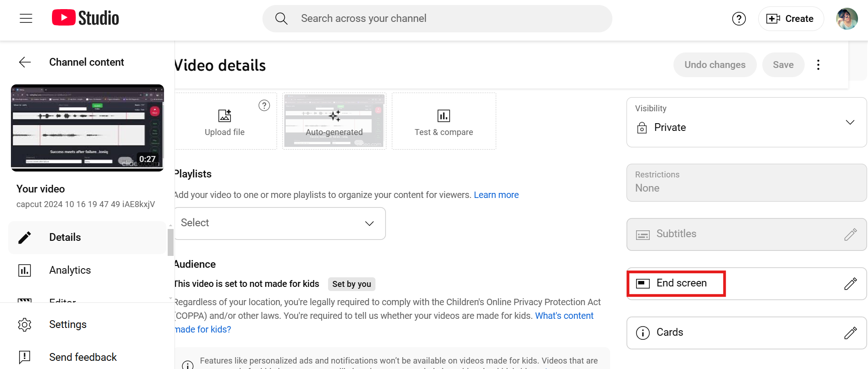
Task: Click the Create button
Action: (x=791, y=19)
